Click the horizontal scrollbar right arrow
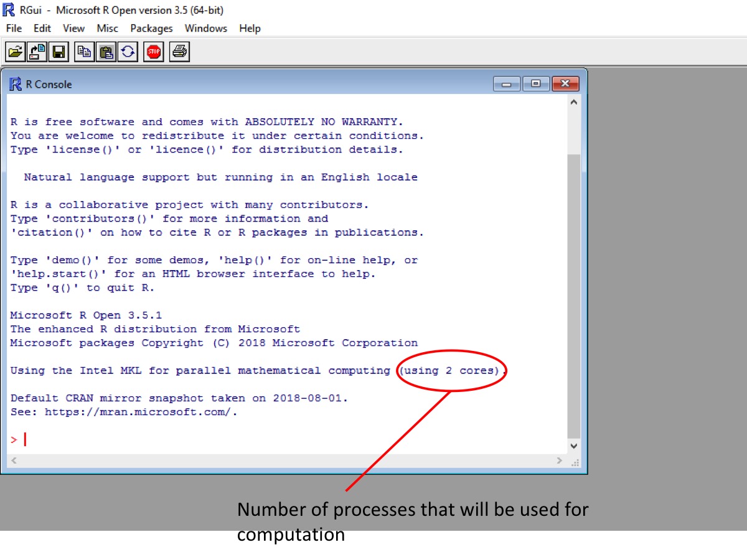 click(x=559, y=460)
